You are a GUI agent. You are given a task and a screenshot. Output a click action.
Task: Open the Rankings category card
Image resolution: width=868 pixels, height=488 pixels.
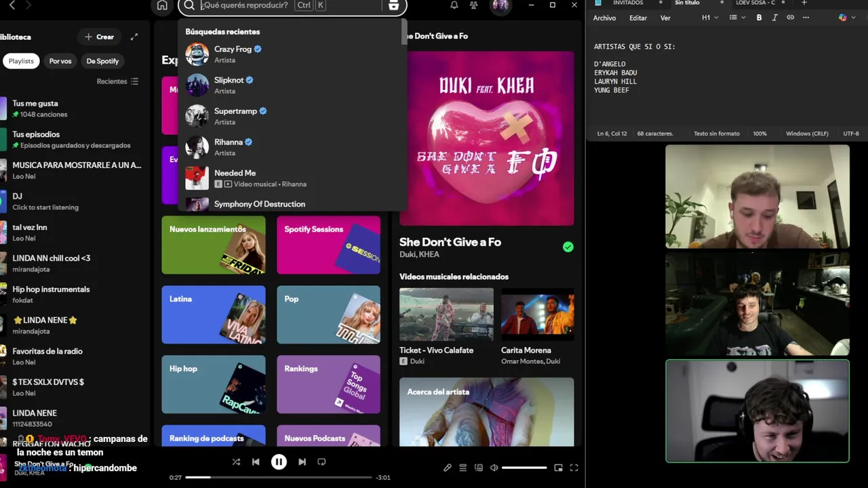(328, 384)
